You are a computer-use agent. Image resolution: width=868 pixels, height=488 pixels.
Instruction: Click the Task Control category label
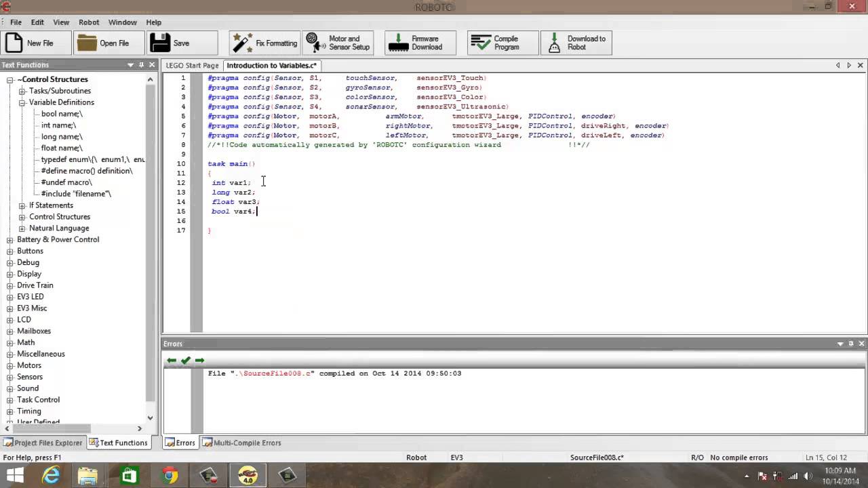tap(39, 400)
